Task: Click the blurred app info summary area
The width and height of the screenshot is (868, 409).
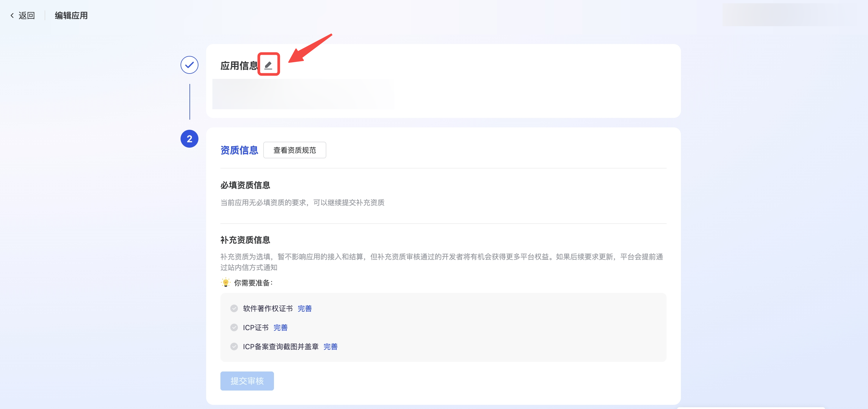Action: tap(303, 94)
